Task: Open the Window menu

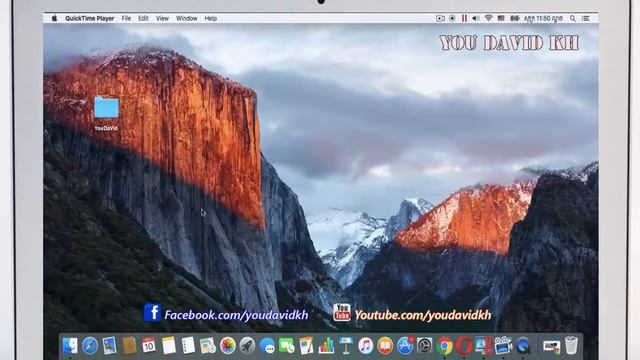Action: (187, 18)
